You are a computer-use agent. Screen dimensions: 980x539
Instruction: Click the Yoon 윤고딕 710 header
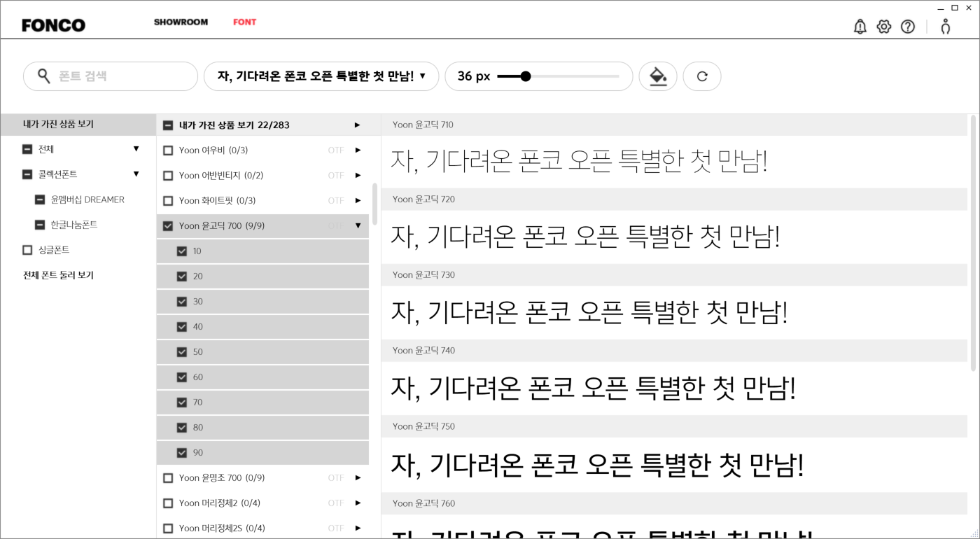tap(674, 125)
